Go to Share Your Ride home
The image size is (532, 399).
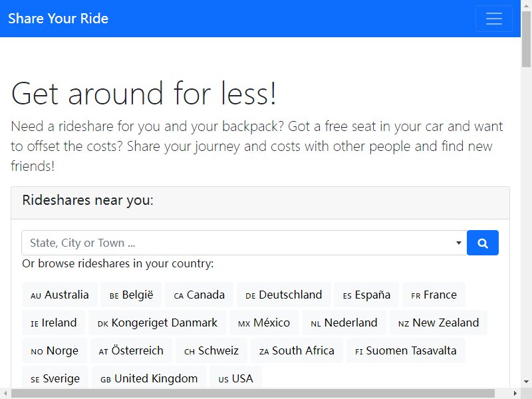point(58,19)
